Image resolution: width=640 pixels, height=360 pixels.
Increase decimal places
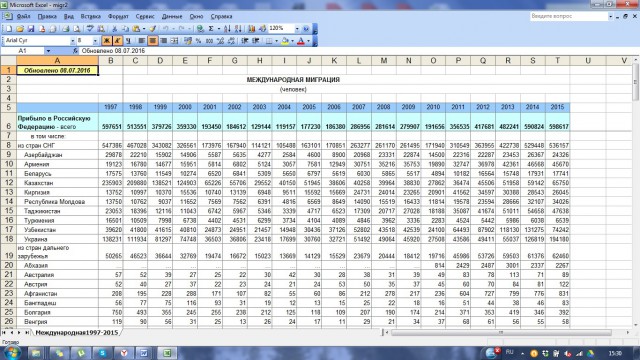tap(220, 40)
